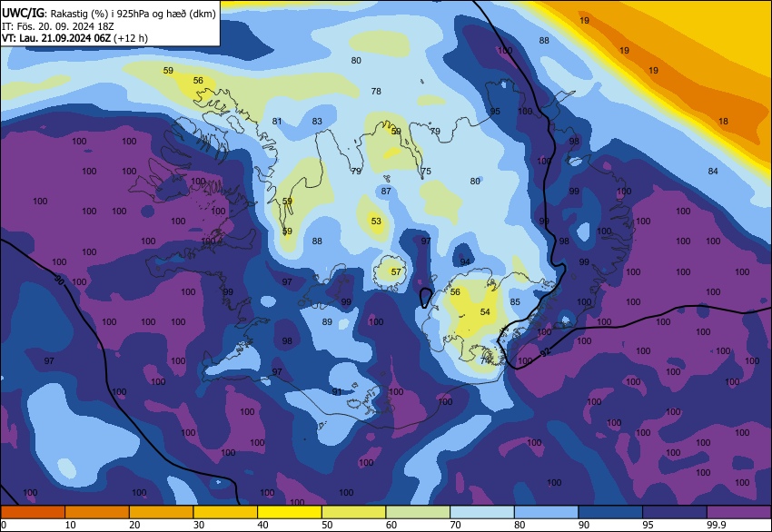Click the legend tick label '99.9'
This screenshot has width=772, height=532.
click(x=717, y=525)
